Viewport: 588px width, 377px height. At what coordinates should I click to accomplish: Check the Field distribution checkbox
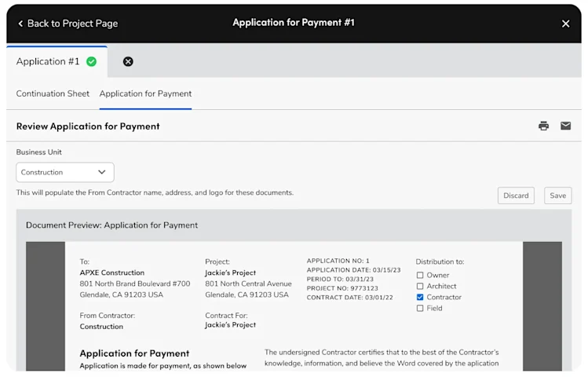coord(420,309)
